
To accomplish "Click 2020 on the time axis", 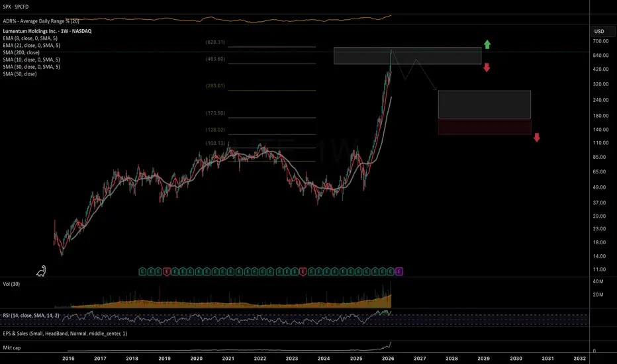I will pos(197,358).
